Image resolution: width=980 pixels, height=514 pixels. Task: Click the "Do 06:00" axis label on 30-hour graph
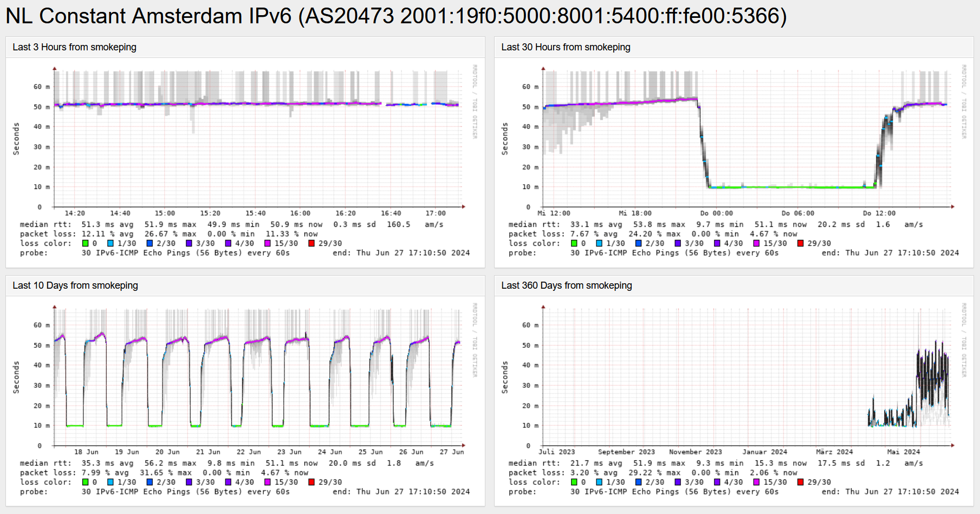click(x=796, y=213)
